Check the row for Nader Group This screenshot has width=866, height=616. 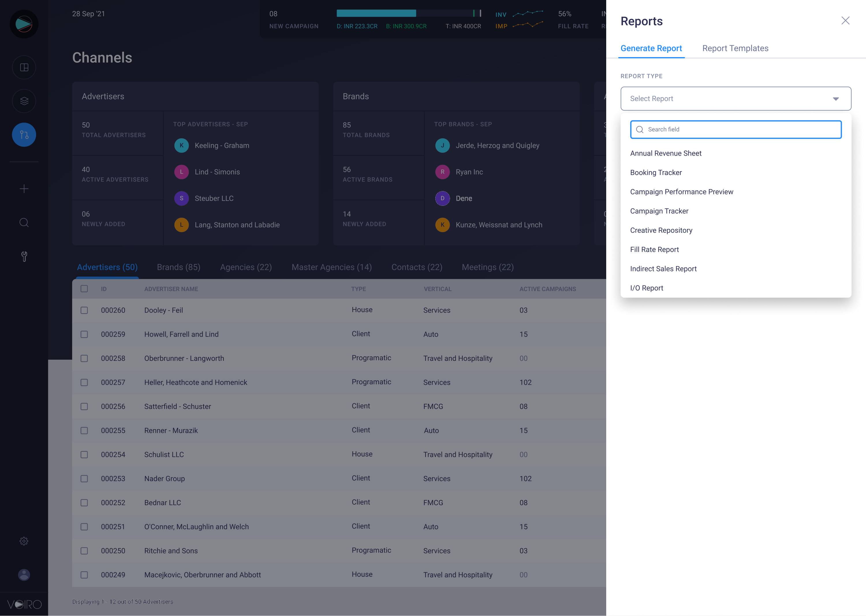[84, 478]
